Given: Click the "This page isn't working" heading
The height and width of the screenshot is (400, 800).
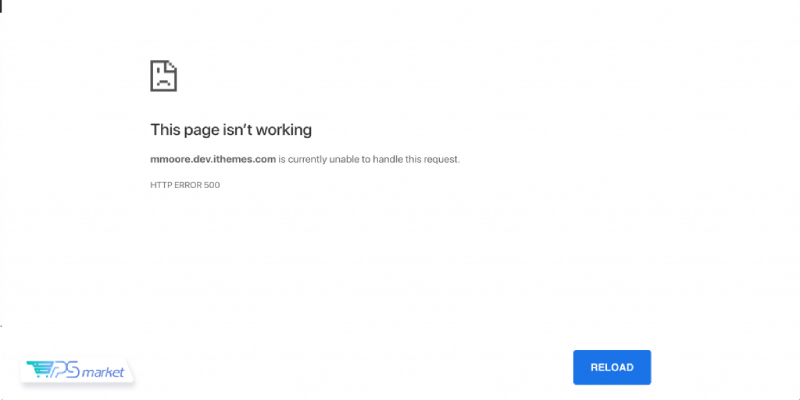Looking at the screenshot, I should (x=231, y=130).
